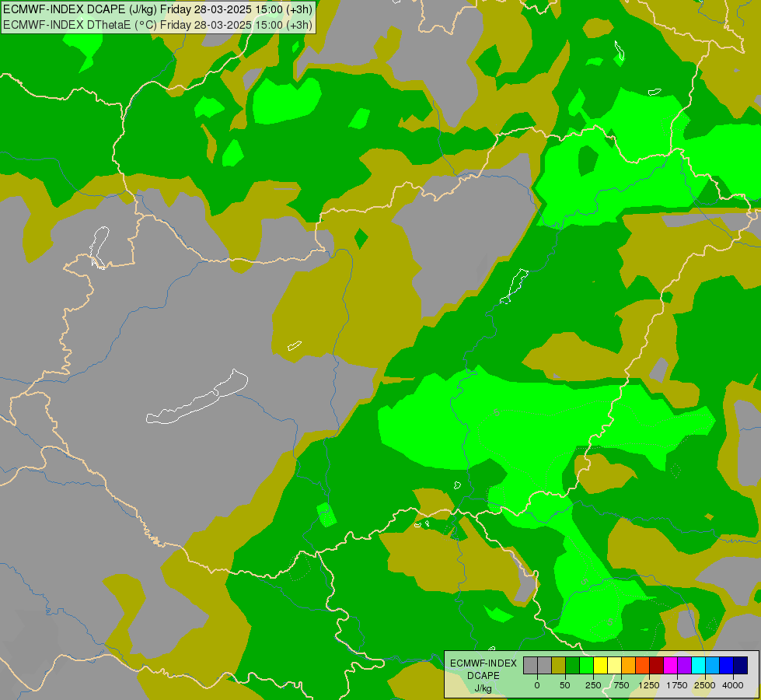Screen dimensions: 761x700
Task: Click the DCAPE label inside the legend box
Action: [x=483, y=676]
